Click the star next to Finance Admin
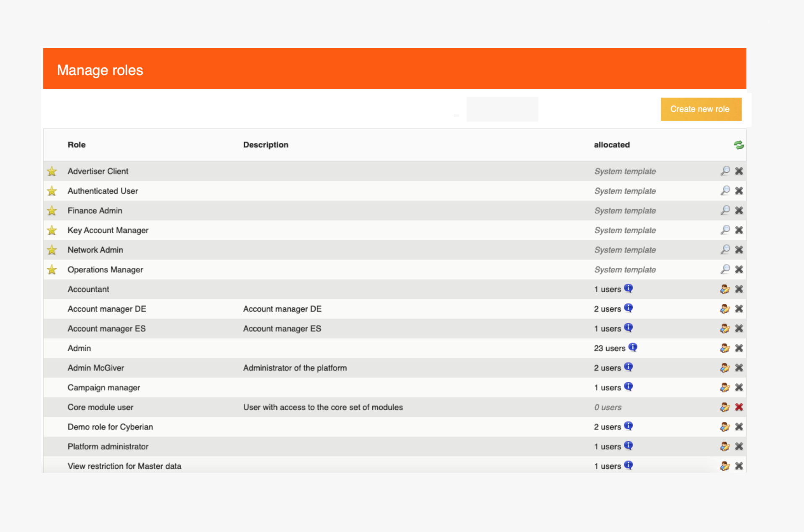The height and width of the screenshot is (532, 804). [52, 211]
